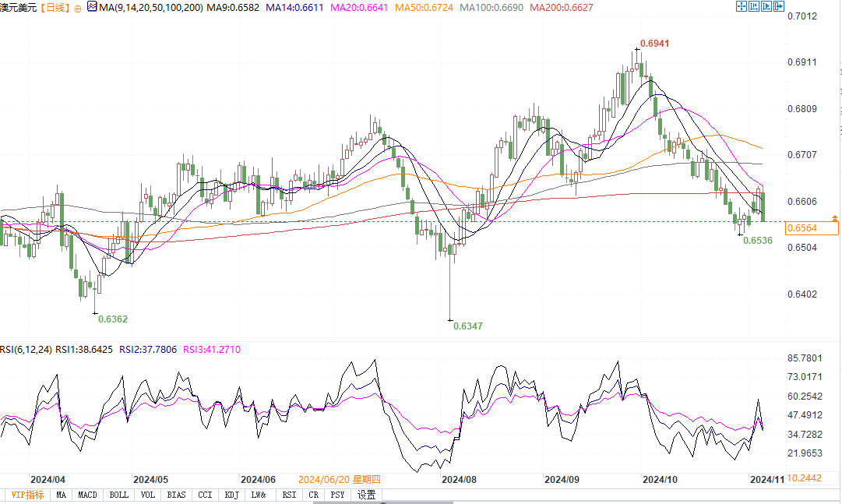Viewport: 842px width, 504px height.
Task: Click the orange price alert marker above 0.6564
Action: pyautogui.click(x=835, y=217)
